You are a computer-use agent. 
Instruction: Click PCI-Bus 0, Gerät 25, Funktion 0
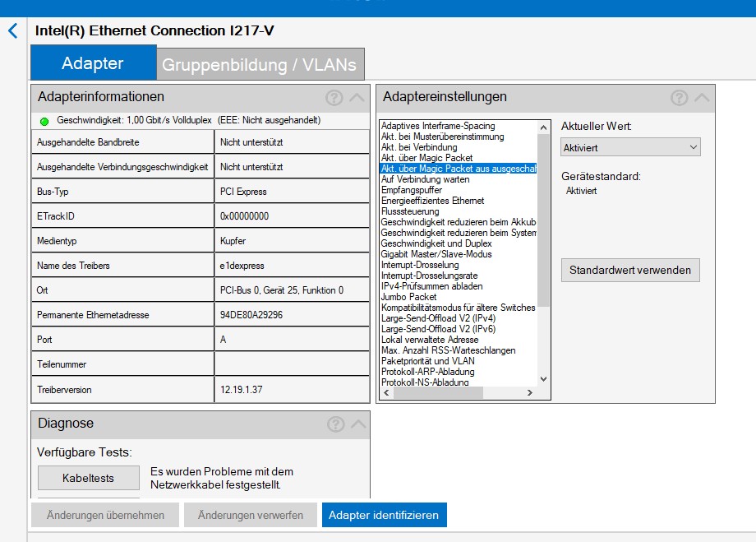click(282, 290)
